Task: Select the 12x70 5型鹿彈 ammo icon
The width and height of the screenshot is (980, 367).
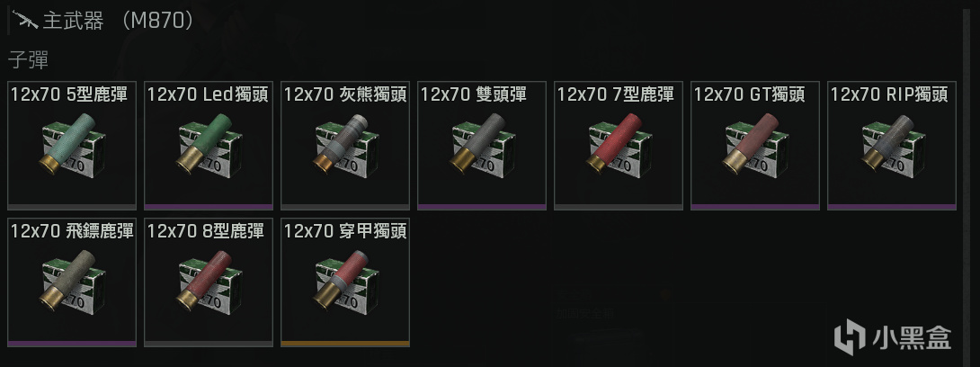Action: (x=71, y=145)
